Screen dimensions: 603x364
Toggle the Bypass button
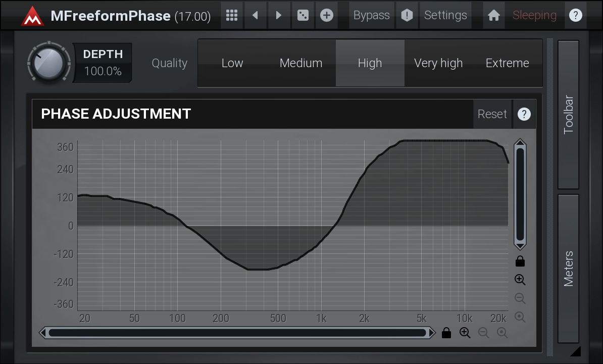click(371, 15)
